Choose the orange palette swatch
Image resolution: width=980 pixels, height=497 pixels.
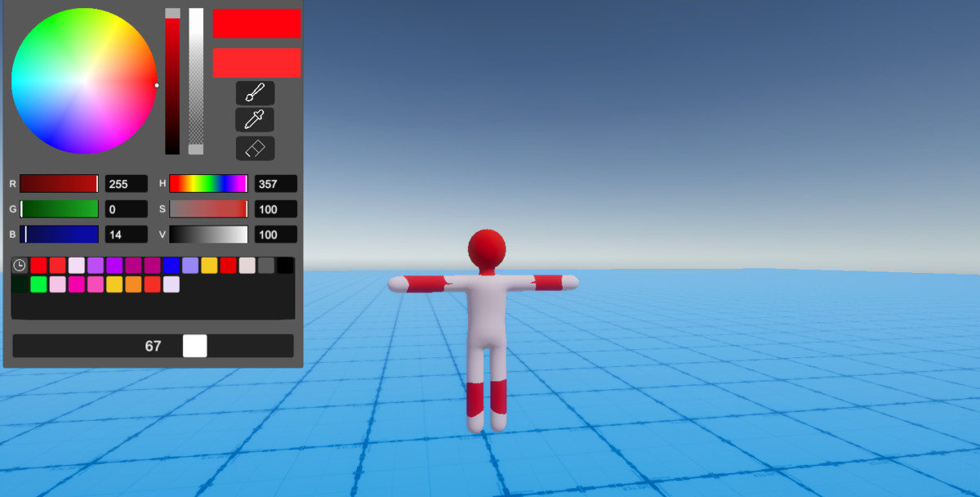(133, 284)
